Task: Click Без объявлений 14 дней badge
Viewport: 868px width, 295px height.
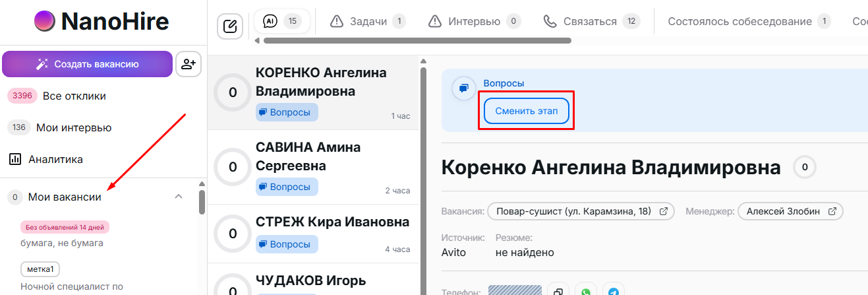Action: (65, 227)
